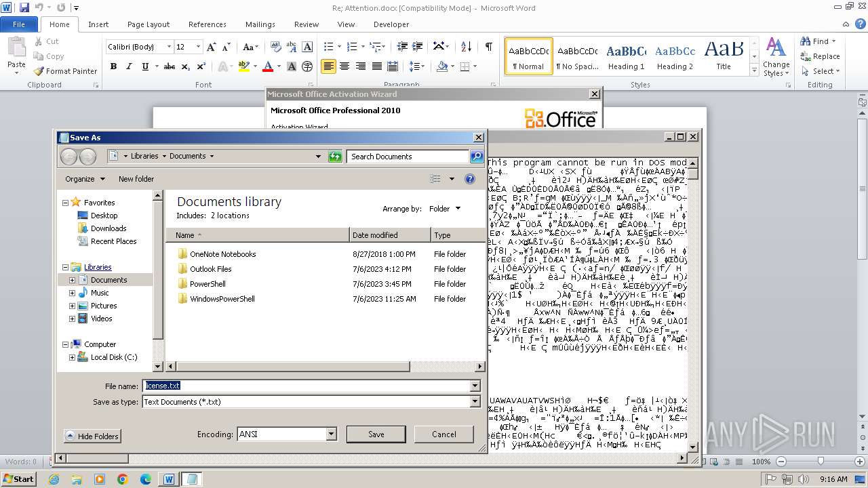Open Line Spacing options
The image size is (868, 488).
(x=415, y=66)
